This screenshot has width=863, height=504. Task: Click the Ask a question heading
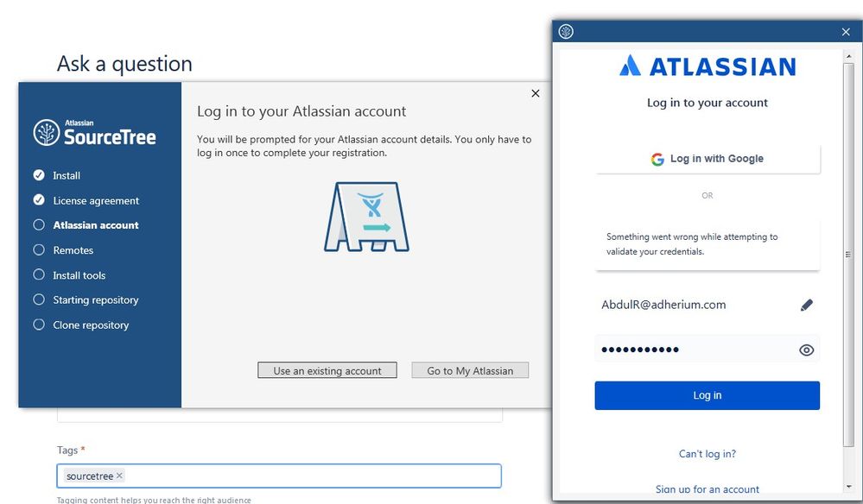pyautogui.click(x=125, y=64)
